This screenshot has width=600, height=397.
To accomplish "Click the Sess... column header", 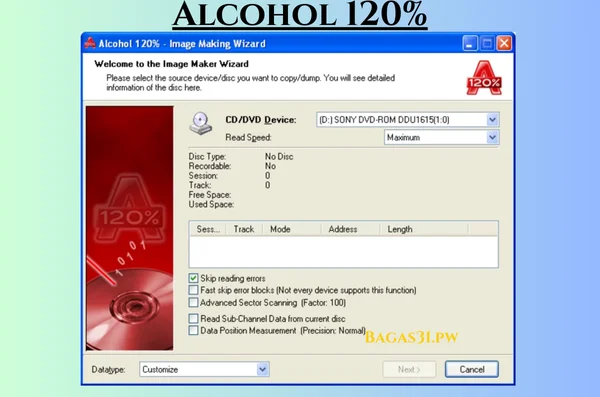I will [208, 229].
